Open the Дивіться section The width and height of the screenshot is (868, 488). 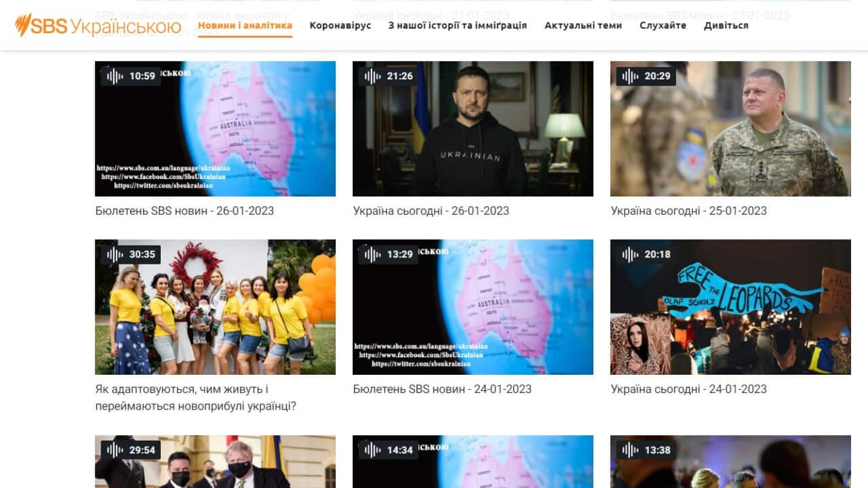coord(725,25)
